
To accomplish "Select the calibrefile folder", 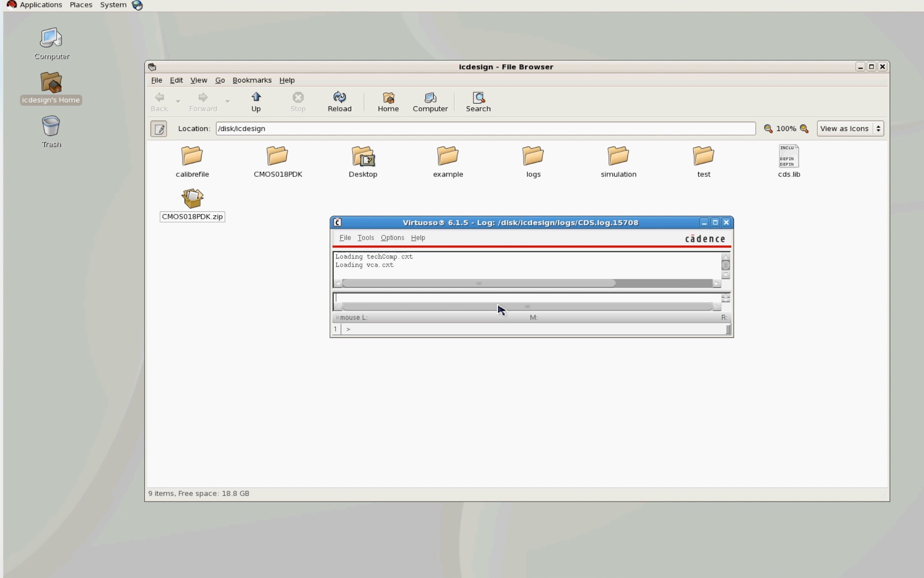I will [x=192, y=156].
